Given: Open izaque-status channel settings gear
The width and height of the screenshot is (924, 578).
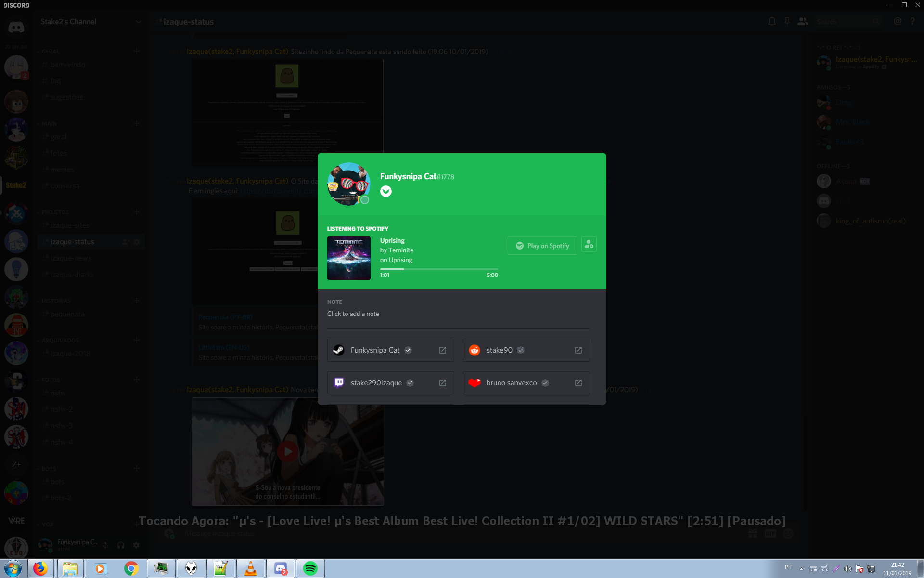Looking at the screenshot, I should (137, 242).
